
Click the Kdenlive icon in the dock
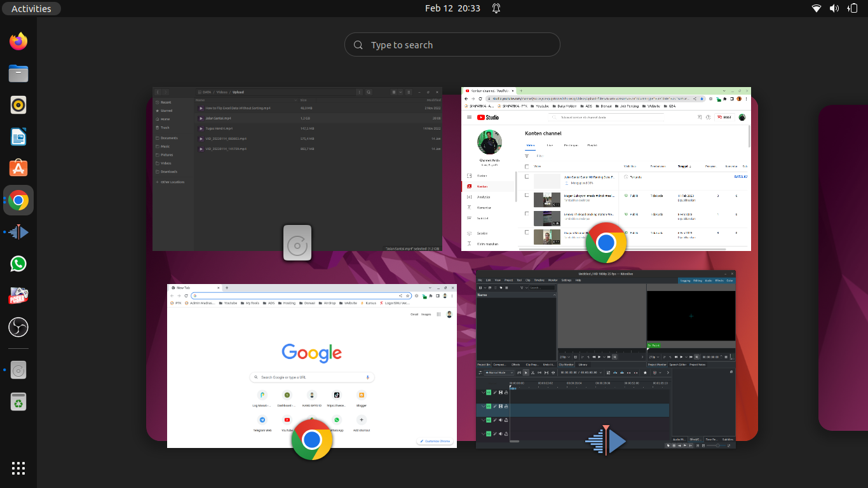[x=18, y=233]
